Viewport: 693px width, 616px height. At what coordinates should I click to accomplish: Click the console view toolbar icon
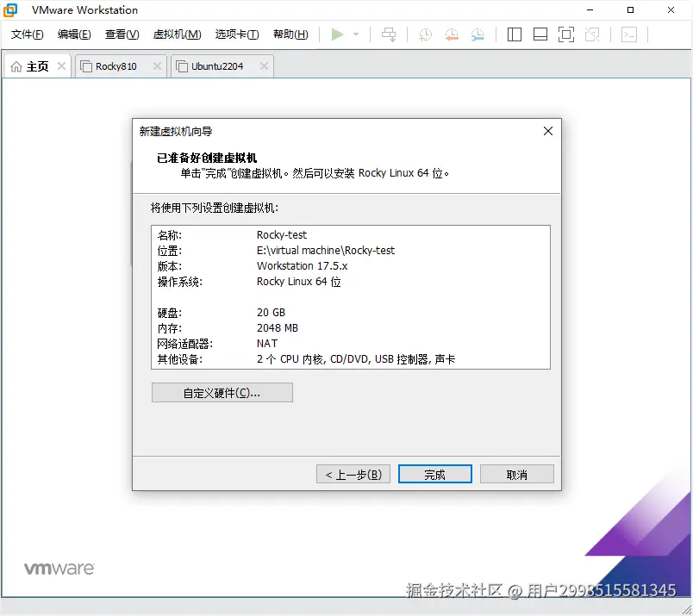(629, 34)
